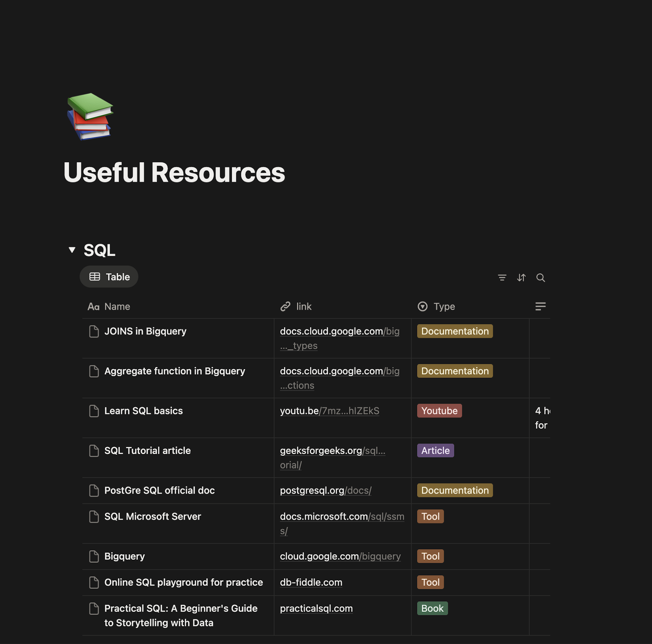Image resolution: width=652 pixels, height=644 pixels.
Task: Open the practicalsql.com link
Action: click(x=316, y=608)
